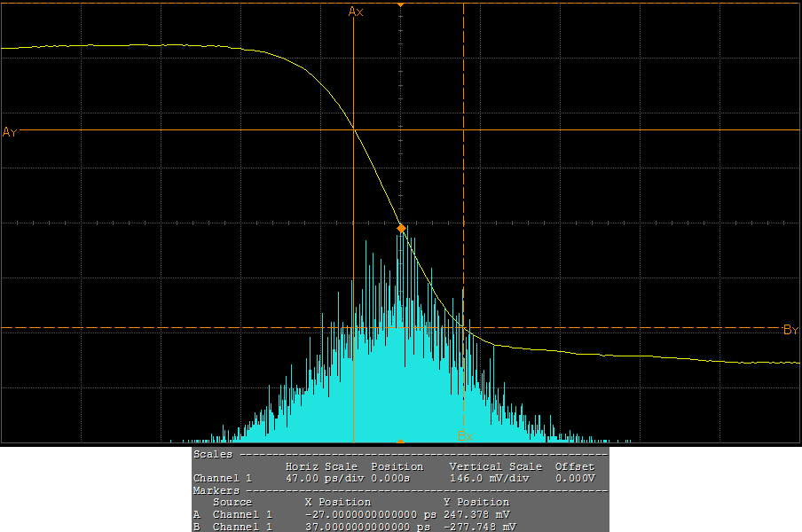Click the Markers section header
The height and width of the screenshot is (532, 802).
(216, 490)
